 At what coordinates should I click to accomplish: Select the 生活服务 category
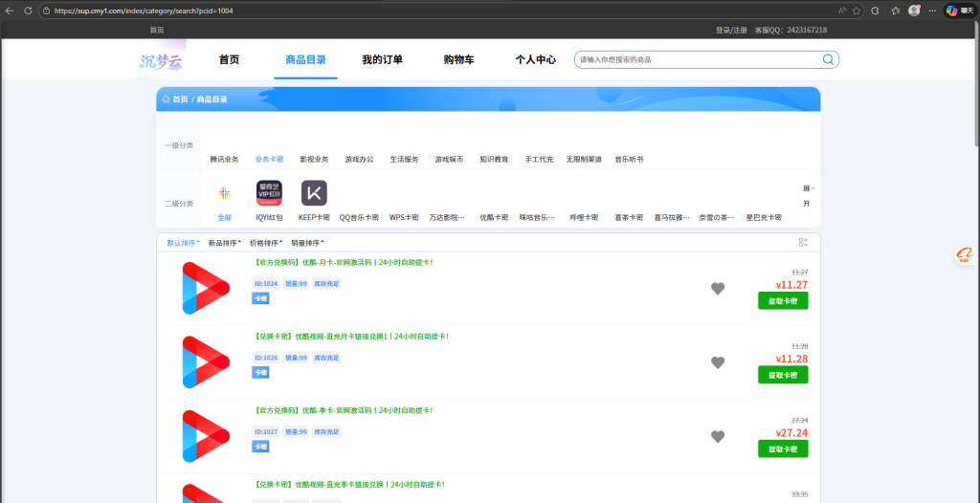point(405,160)
